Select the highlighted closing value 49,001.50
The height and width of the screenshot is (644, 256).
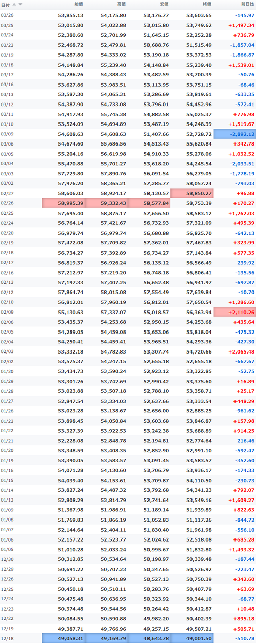[192, 639]
